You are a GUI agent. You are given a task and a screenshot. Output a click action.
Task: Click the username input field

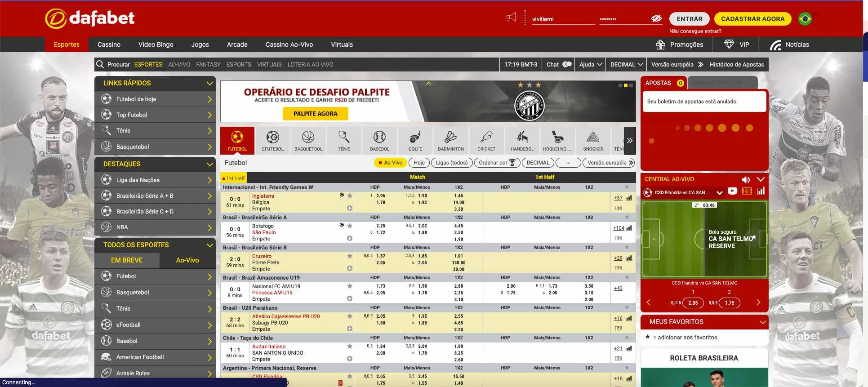(563, 19)
